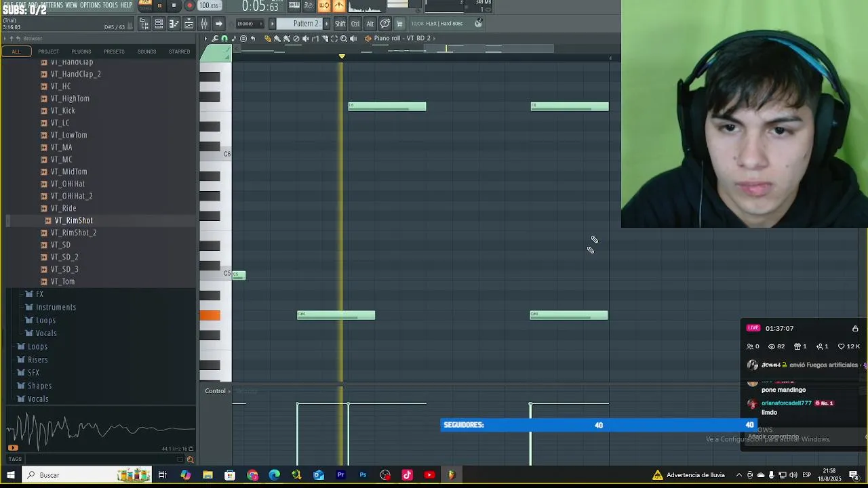Open the piano roll wrench tools menu

pos(215,39)
